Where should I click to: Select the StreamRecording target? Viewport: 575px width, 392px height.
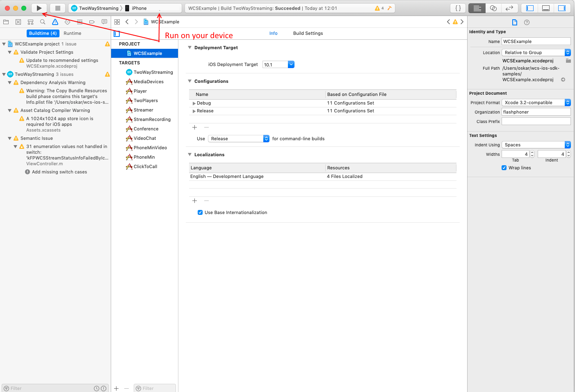[x=152, y=119]
